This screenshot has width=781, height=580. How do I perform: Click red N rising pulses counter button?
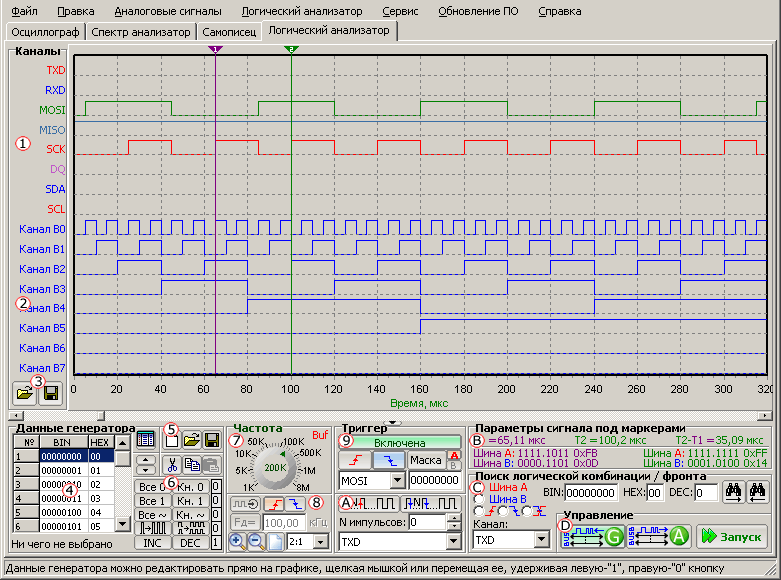pyautogui.click(x=368, y=503)
